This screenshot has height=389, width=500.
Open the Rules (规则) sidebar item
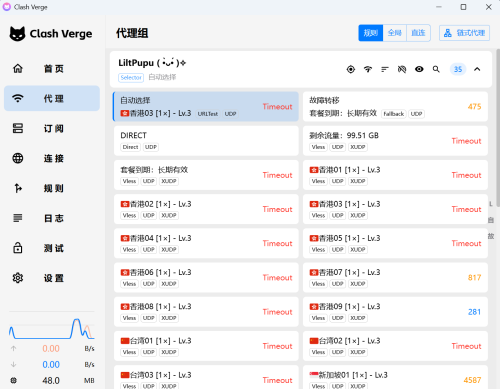[52, 188]
